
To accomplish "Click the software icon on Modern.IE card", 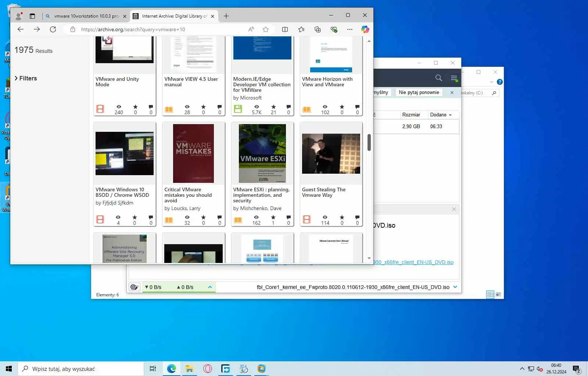I will [x=238, y=109].
